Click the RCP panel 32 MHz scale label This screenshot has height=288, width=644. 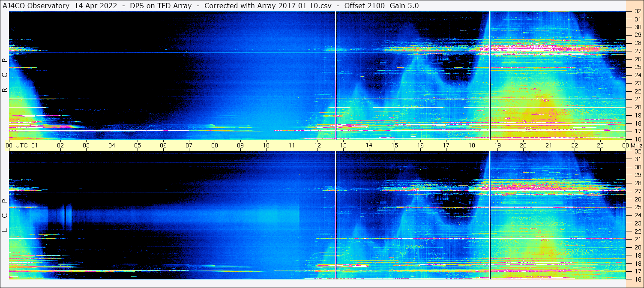click(x=637, y=12)
